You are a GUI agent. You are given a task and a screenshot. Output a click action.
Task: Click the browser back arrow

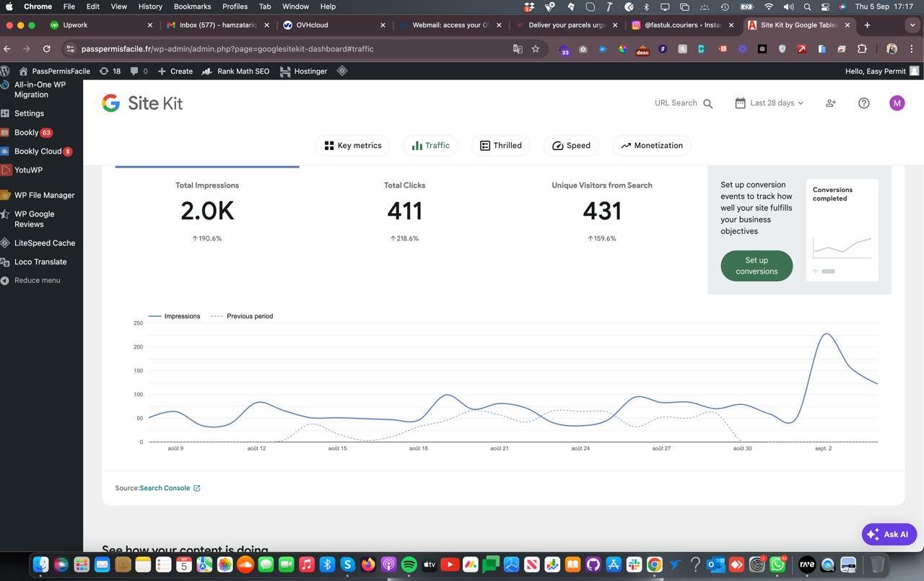[7, 49]
